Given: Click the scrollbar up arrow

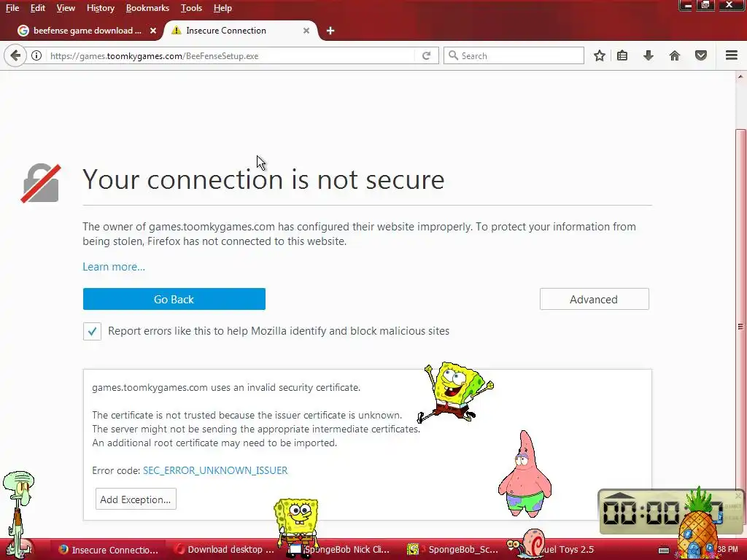Looking at the screenshot, I should point(740,77).
